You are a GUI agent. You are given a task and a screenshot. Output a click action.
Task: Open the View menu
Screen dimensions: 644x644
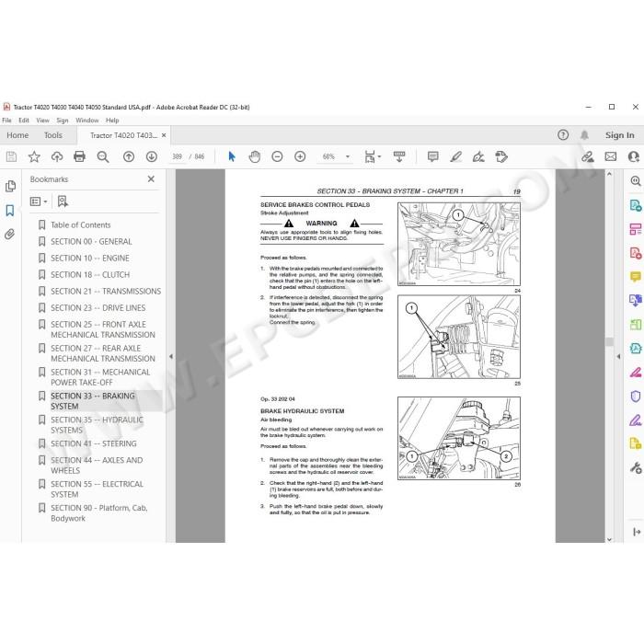click(x=42, y=121)
